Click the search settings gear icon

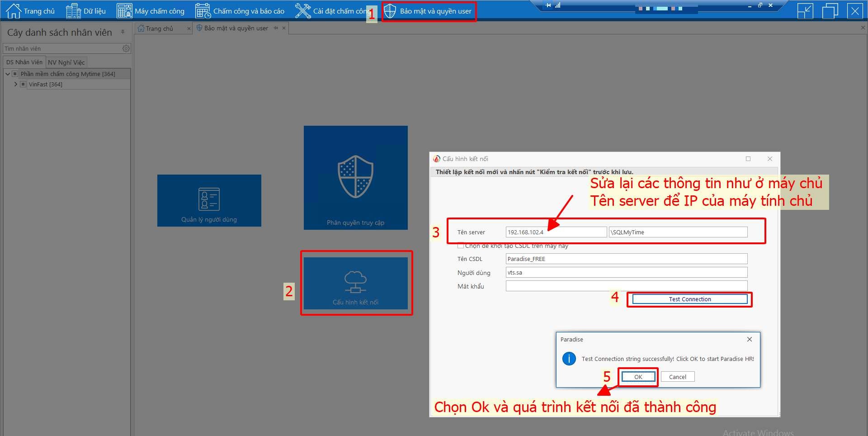[126, 48]
